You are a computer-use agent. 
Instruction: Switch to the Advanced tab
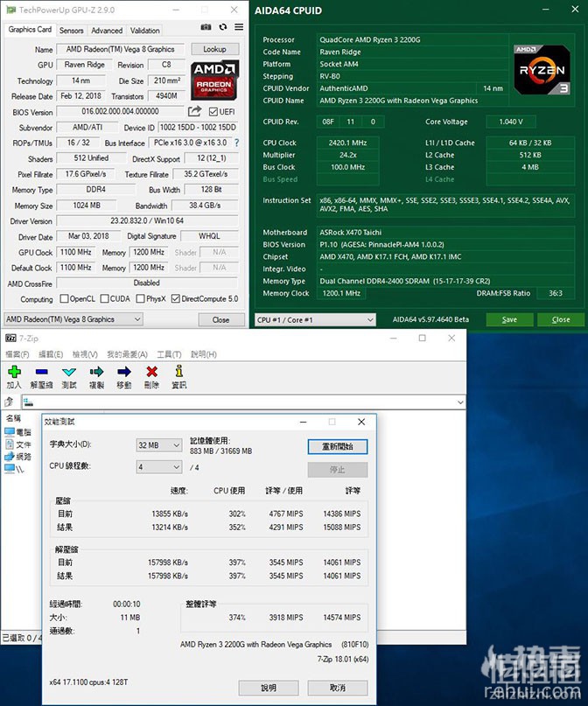[107, 31]
